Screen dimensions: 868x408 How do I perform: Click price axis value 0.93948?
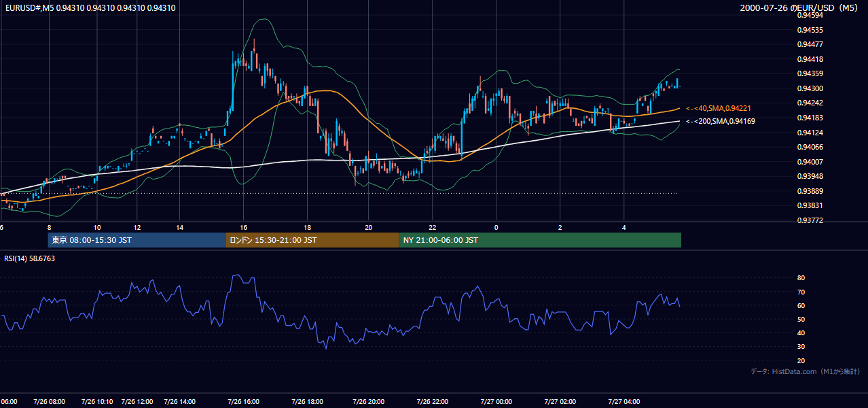point(810,176)
